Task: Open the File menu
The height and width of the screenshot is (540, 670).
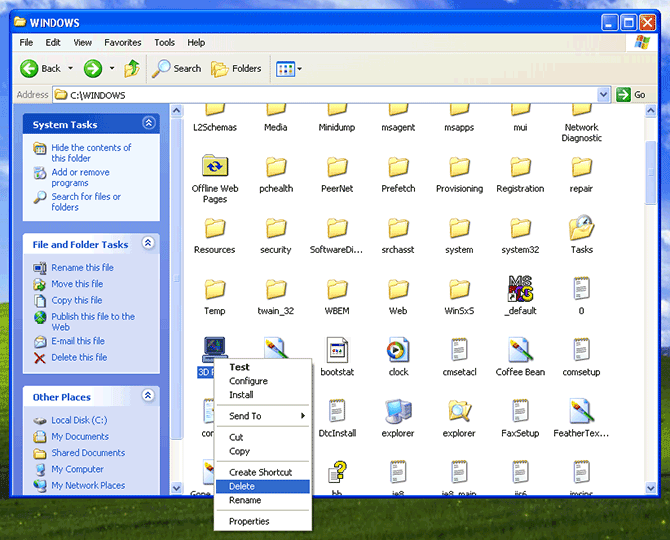Action: point(26,42)
